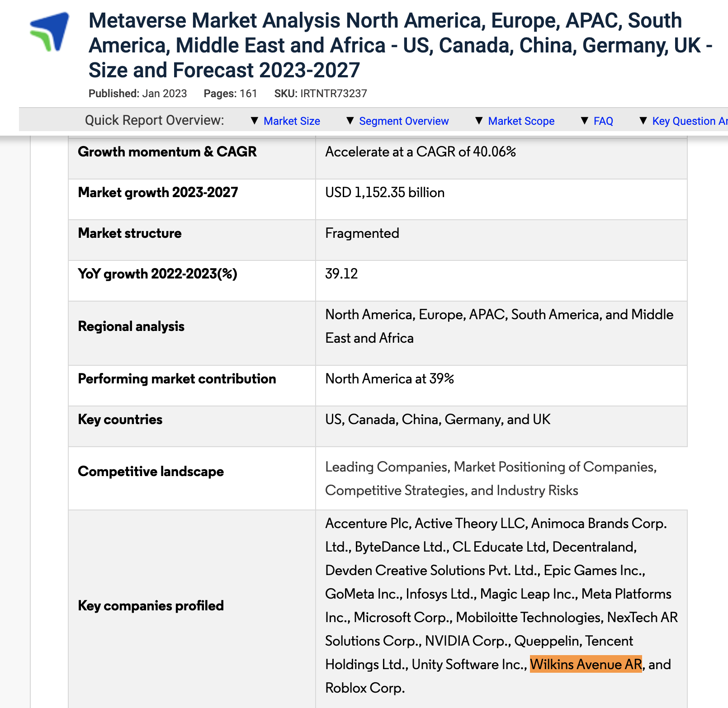728x708 pixels.
Task: Click the 'Market structure' row label
Action: coord(130,233)
